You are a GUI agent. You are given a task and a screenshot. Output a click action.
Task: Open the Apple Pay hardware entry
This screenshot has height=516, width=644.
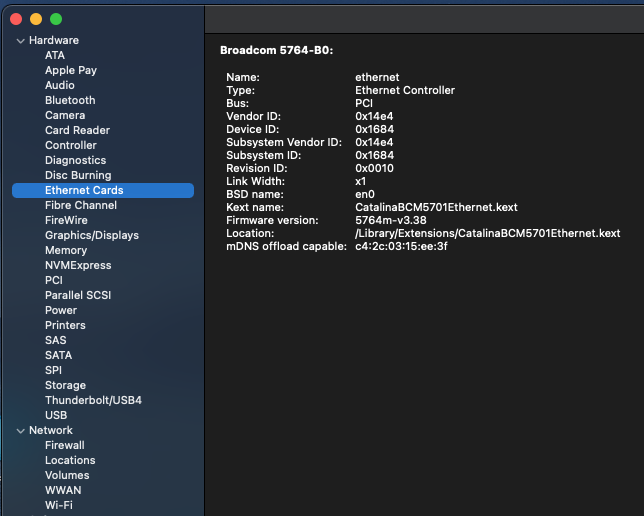click(x=70, y=70)
